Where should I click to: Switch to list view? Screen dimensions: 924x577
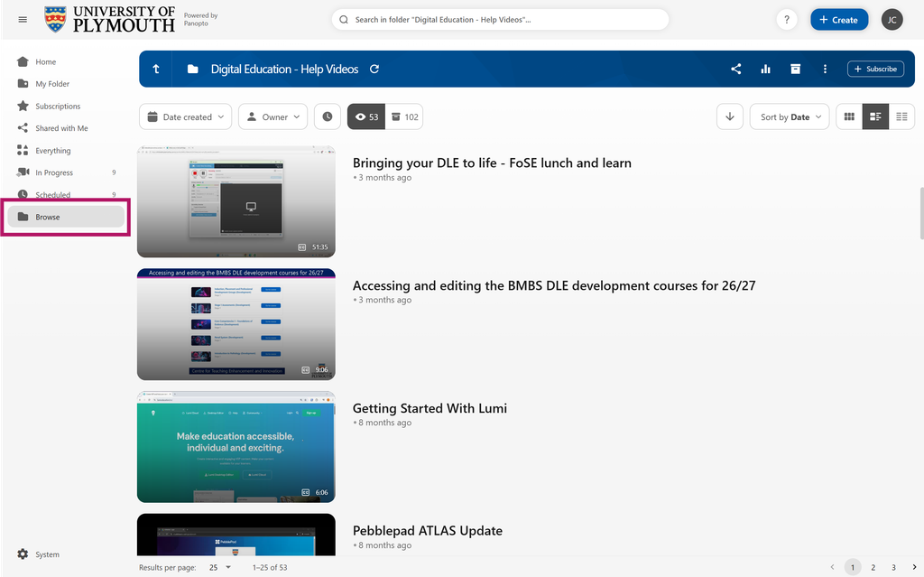click(901, 116)
